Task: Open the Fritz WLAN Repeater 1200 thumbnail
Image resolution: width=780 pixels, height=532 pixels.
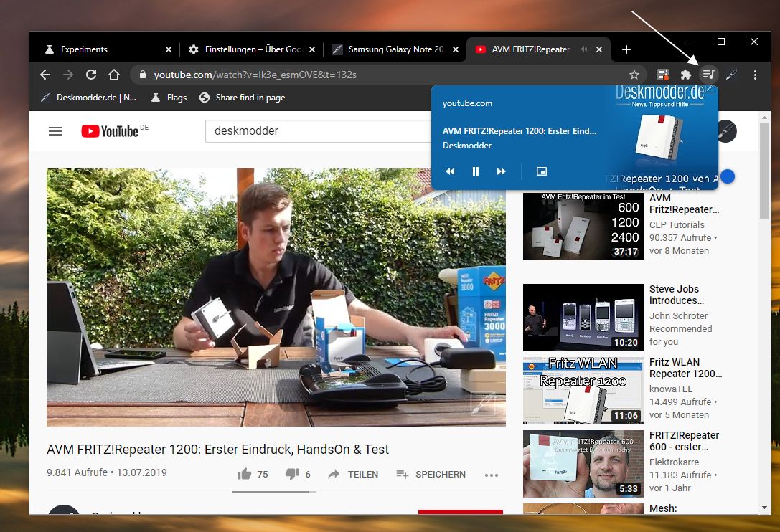Action: [583, 390]
